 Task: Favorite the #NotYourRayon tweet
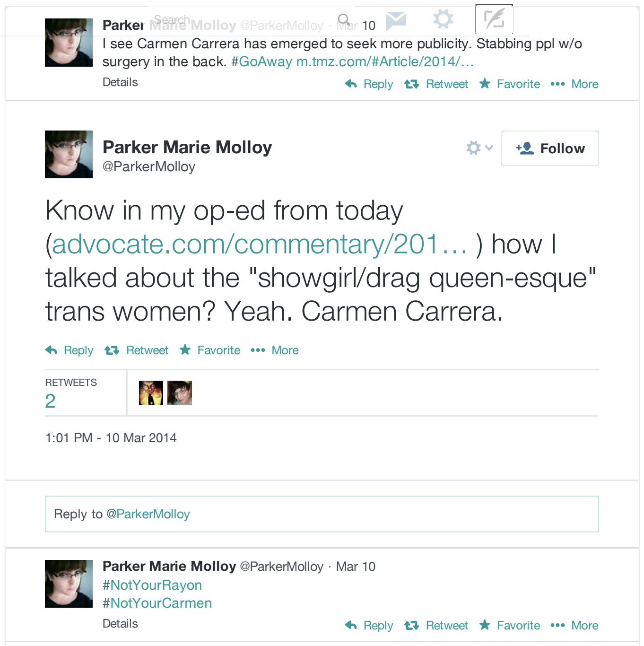click(510, 626)
